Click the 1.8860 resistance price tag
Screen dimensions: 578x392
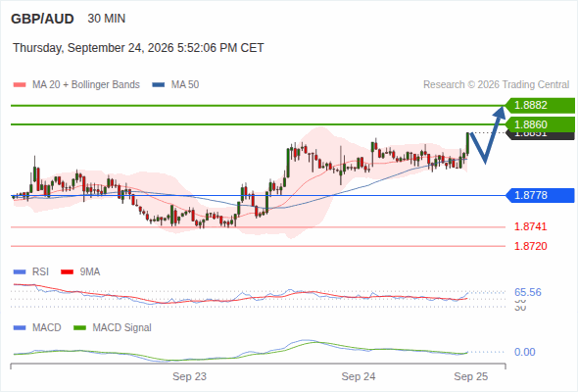(x=540, y=124)
